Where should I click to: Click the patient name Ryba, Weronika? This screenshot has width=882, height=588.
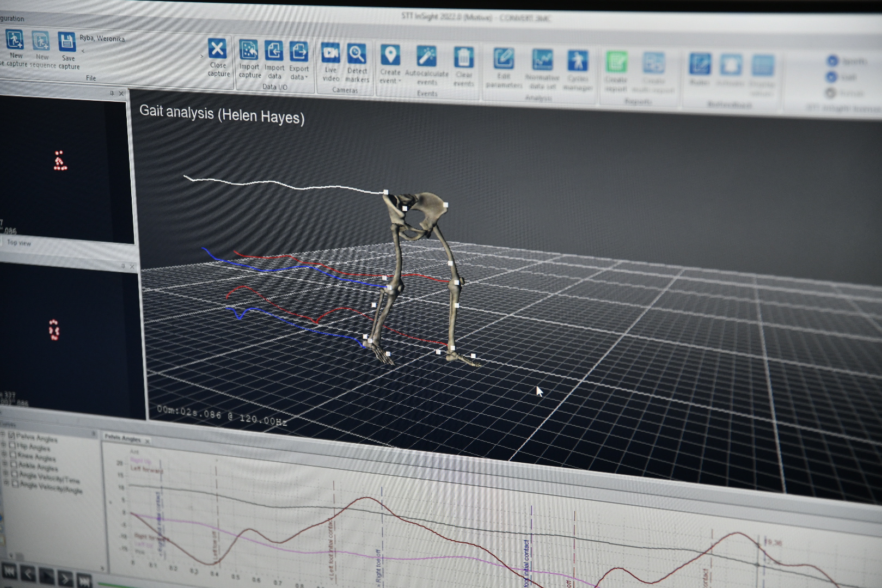point(102,38)
